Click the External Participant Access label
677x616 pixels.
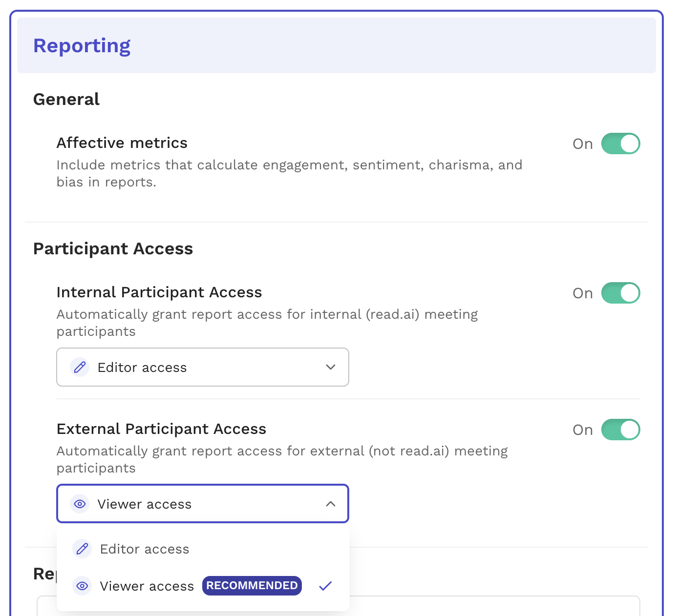click(161, 429)
